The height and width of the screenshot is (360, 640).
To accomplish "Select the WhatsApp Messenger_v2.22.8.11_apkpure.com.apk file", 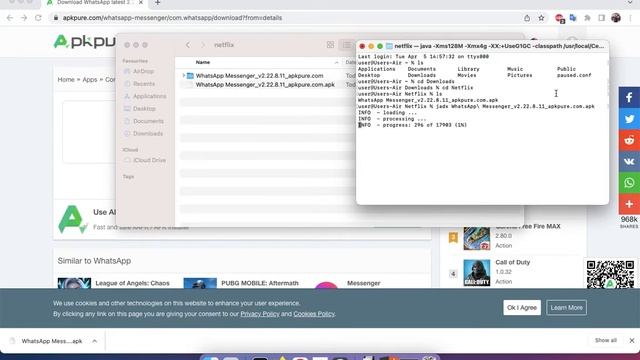I will click(265, 84).
